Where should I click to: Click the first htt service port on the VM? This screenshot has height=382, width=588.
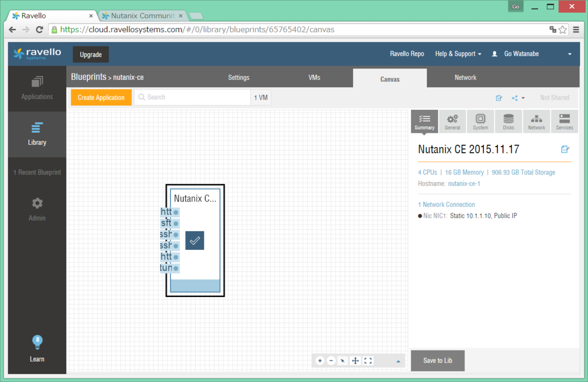tap(169, 212)
